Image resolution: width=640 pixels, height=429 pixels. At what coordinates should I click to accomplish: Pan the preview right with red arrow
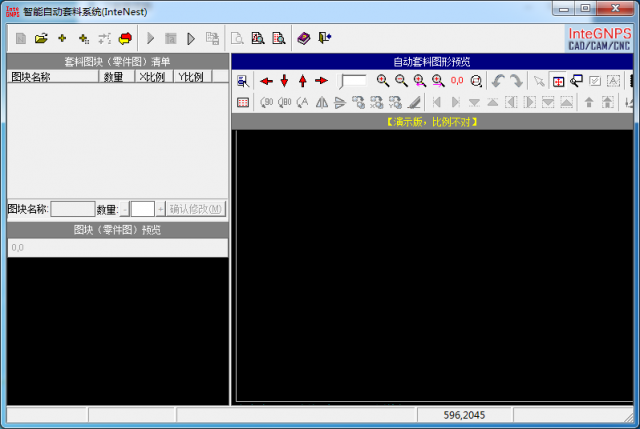point(321,81)
